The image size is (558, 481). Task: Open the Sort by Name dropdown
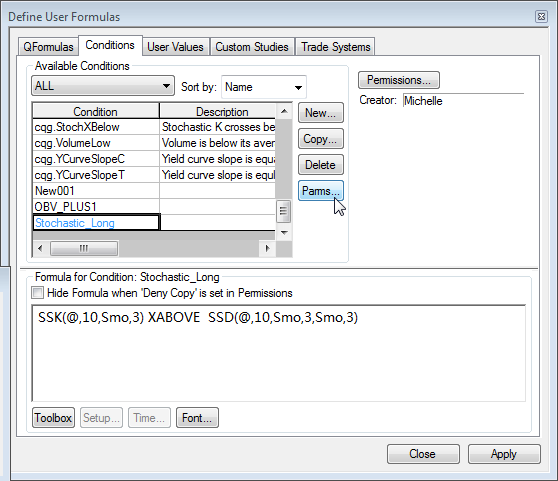(x=264, y=87)
